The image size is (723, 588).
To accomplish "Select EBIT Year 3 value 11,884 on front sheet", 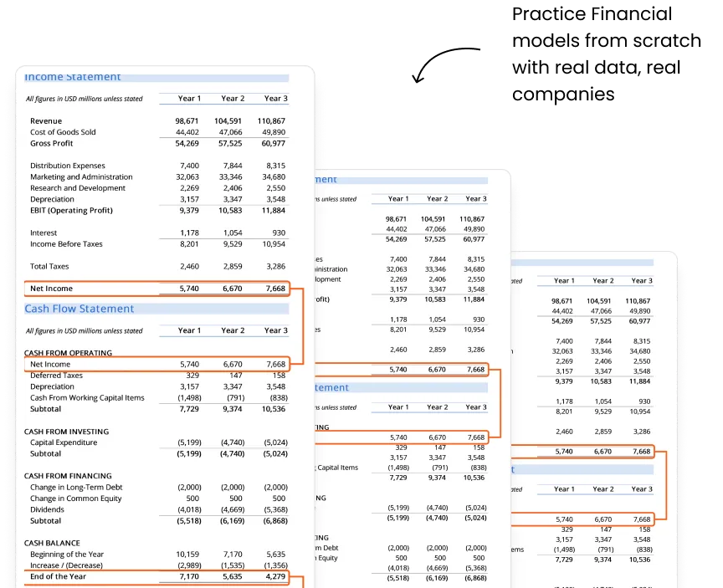I will 274,210.
